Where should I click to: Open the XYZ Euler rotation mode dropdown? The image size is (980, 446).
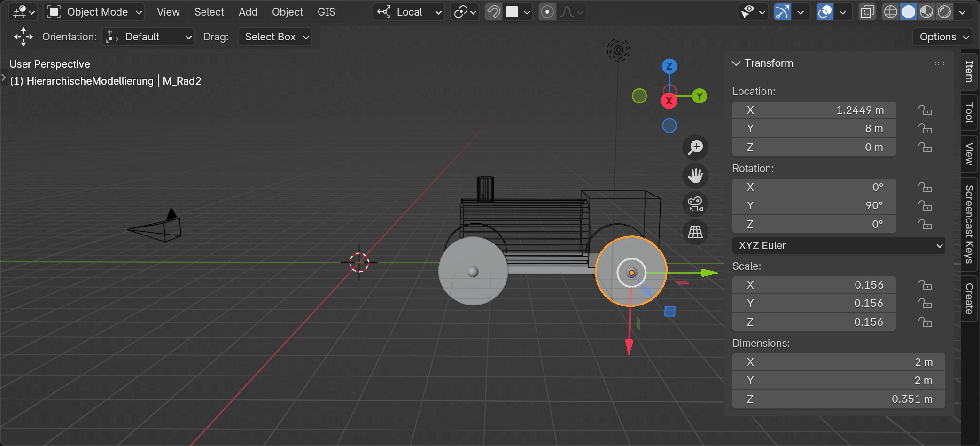coord(838,245)
